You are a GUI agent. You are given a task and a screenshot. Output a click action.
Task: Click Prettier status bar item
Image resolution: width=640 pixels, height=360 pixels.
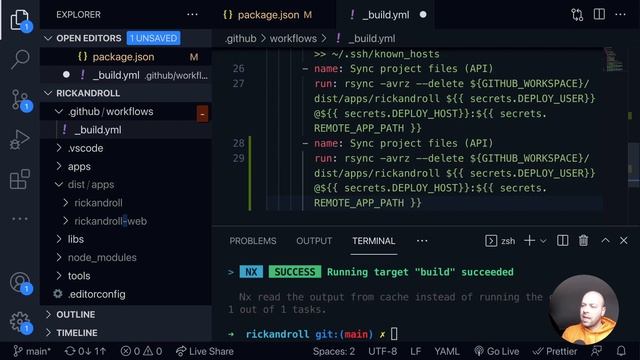(555, 351)
